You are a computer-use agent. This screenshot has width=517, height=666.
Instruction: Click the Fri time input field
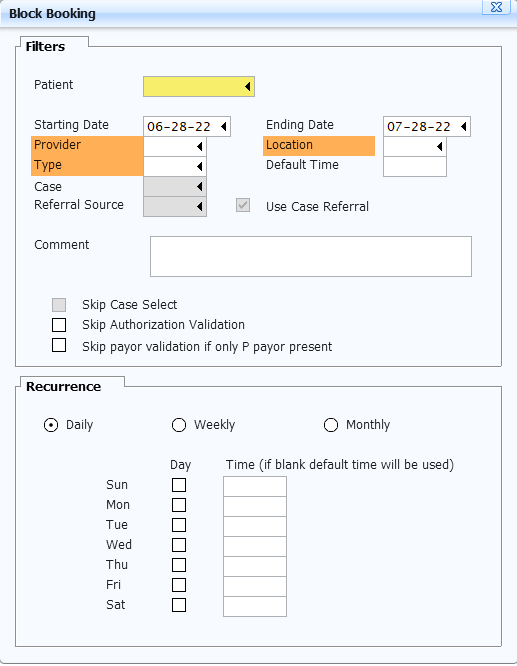click(x=255, y=586)
